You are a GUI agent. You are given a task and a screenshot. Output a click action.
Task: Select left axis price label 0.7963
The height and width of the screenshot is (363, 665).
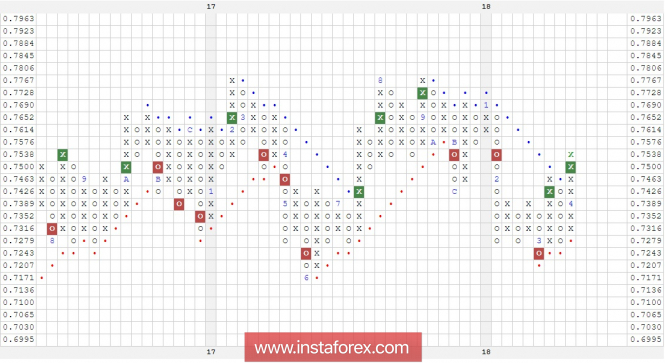coord(19,19)
